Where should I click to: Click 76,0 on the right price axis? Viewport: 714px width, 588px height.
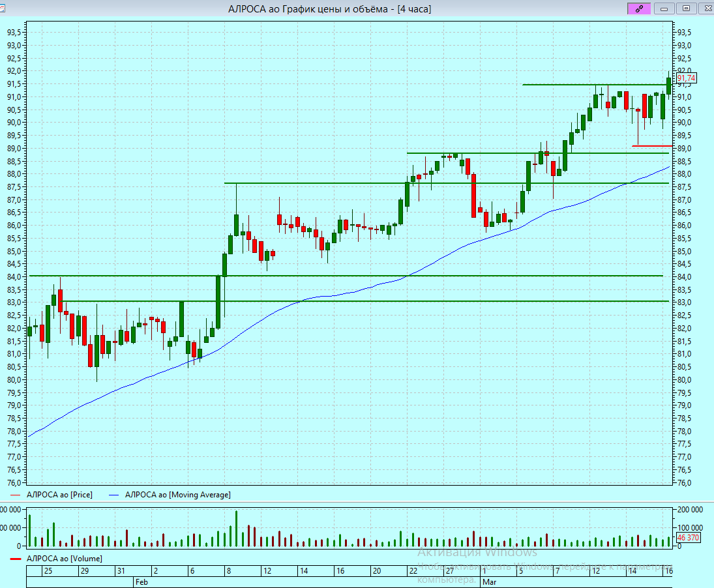click(x=685, y=483)
